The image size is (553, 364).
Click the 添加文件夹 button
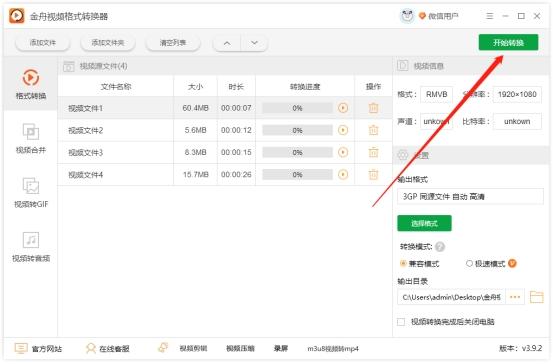tap(108, 43)
